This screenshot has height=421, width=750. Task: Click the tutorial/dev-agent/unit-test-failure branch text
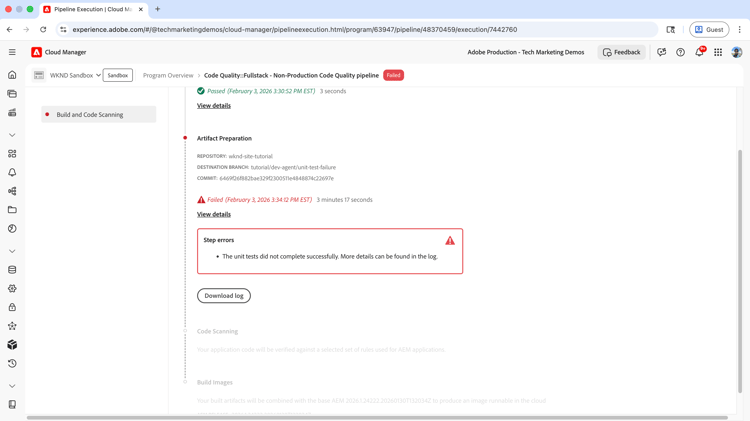293,167
